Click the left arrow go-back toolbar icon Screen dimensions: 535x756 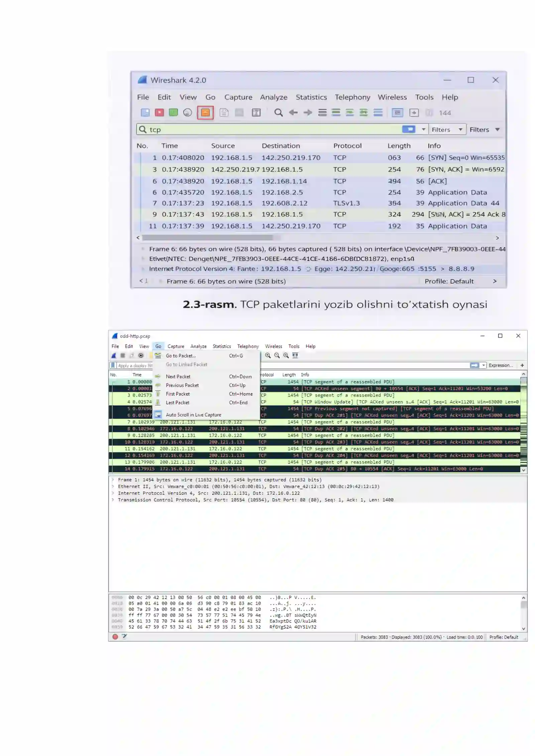pos(293,113)
